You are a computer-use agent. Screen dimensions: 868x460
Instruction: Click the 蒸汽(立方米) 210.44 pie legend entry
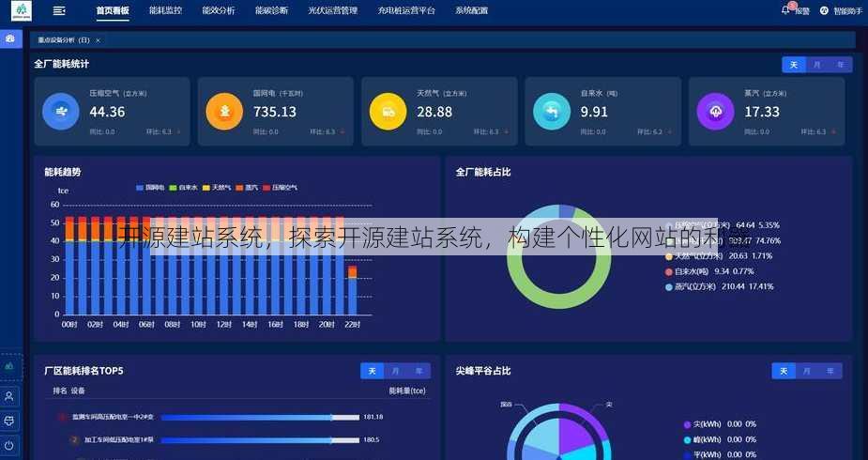[x=719, y=286]
